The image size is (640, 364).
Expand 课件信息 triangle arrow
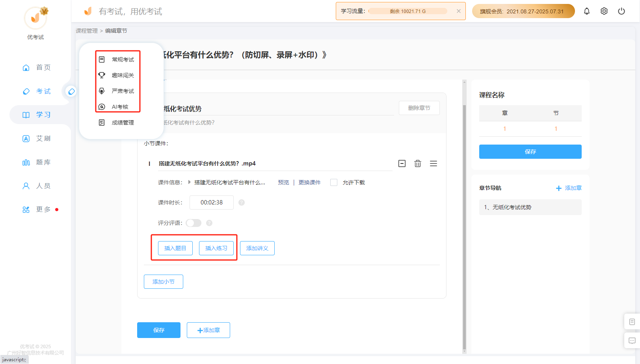[190, 182]
